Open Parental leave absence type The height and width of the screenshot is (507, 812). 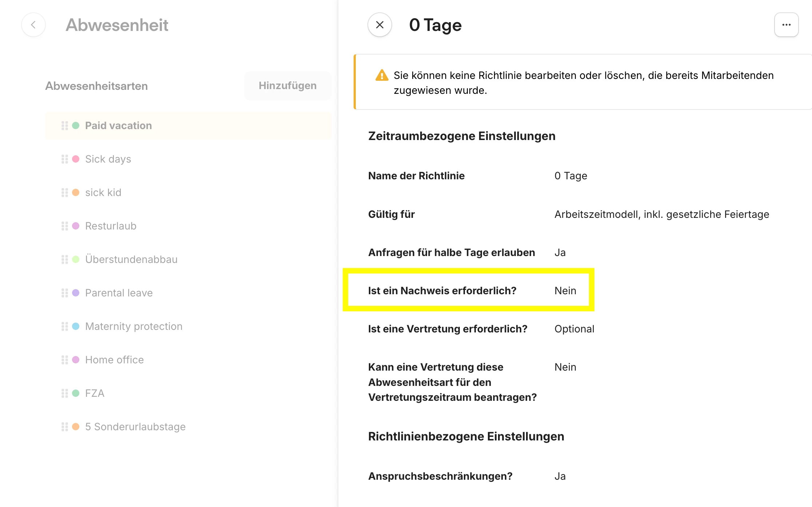point(119,293)
